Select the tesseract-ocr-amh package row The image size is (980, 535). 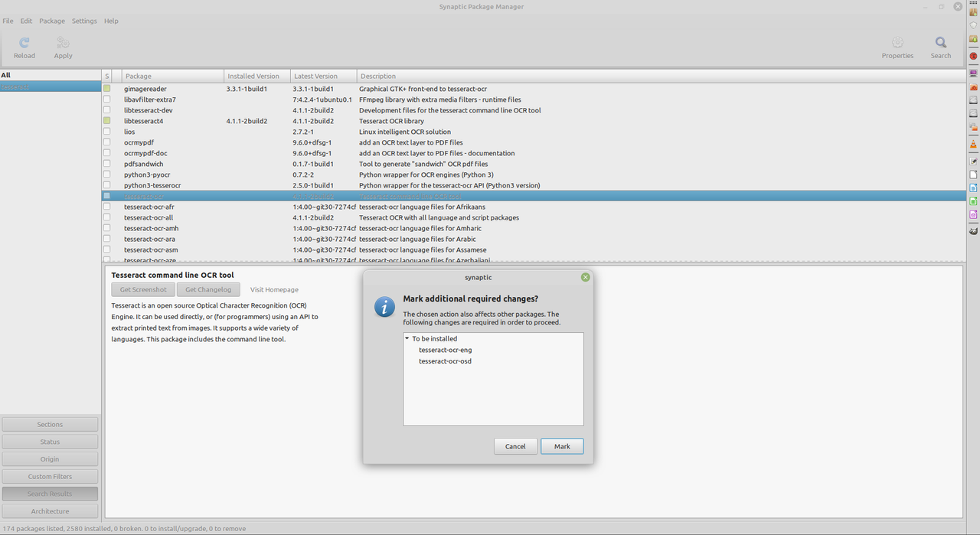tap(533, 228)
